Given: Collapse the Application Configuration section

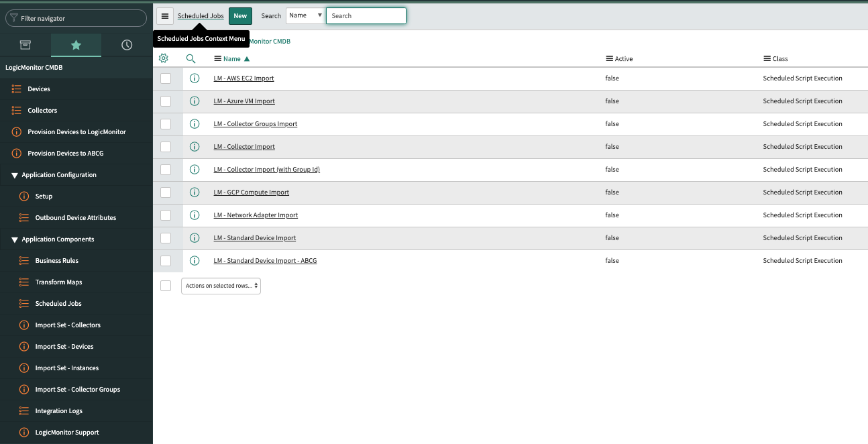Looking at the screenshot, I should click(x=15, y=175).
